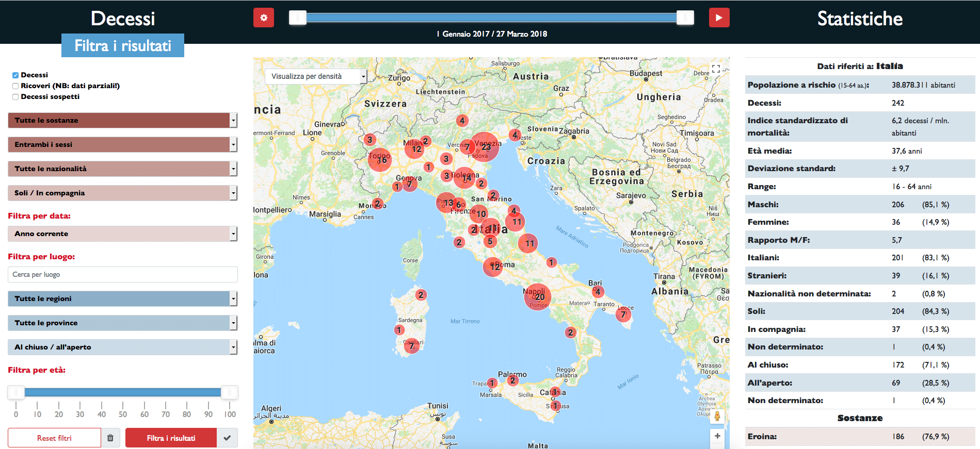
Task: Click the red Filtra i risultati button
Action: coord(171,438)
